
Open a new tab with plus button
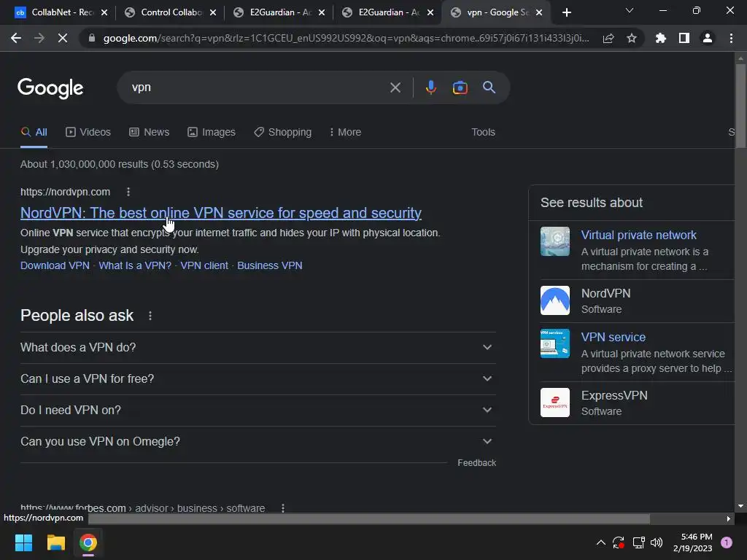(566, 12)
